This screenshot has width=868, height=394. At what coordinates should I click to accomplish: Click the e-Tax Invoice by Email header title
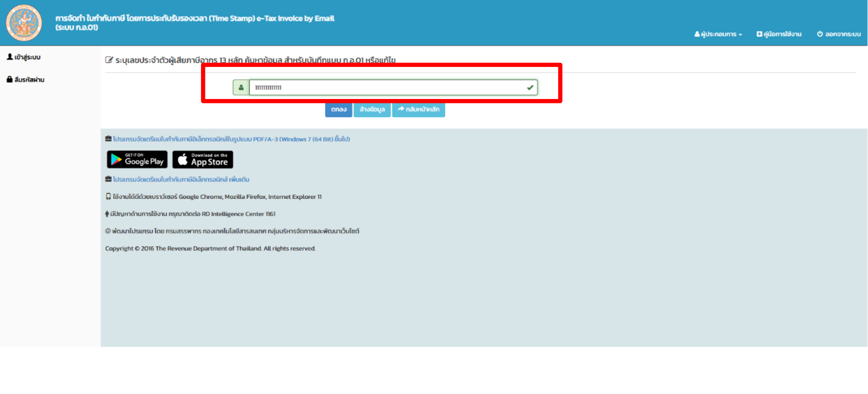(x=195, y=18)
